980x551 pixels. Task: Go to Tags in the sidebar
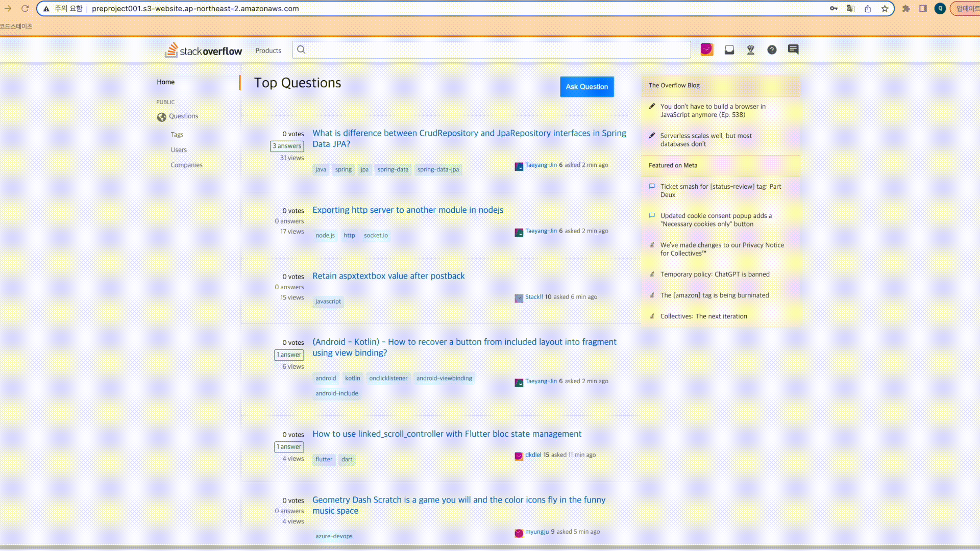pos(177,135)
